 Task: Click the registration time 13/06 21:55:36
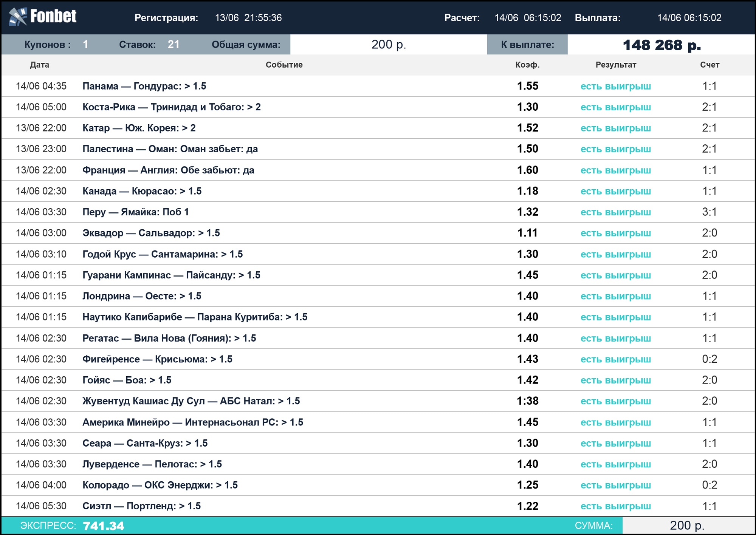pyautogui.click(x=248, y=18)
